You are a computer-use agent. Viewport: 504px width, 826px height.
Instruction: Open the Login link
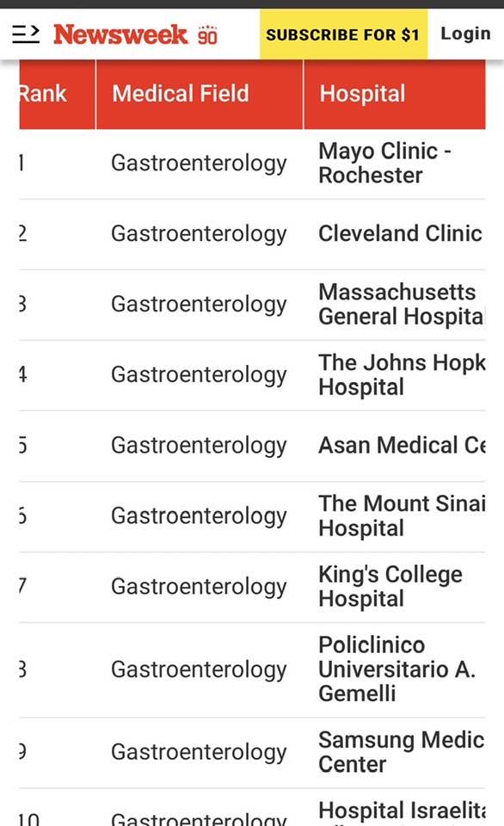tap(465, 34)
